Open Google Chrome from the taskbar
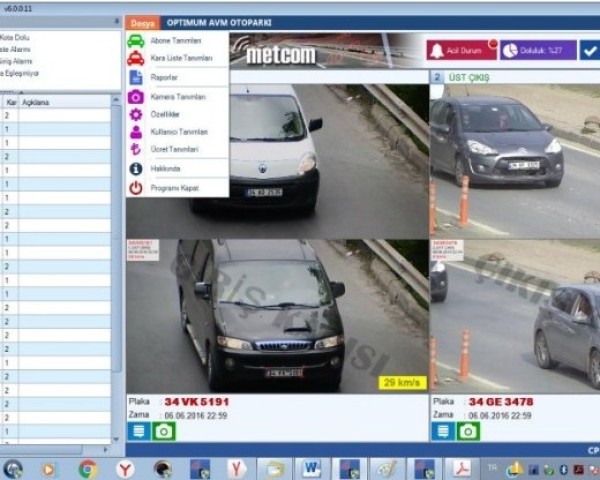Image resolution: width=600 pixels, height=480 pixels. 88,468
